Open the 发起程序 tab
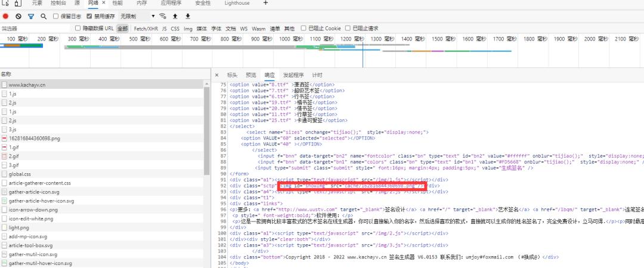Viewport: 644px width, 268px height. 293,75
